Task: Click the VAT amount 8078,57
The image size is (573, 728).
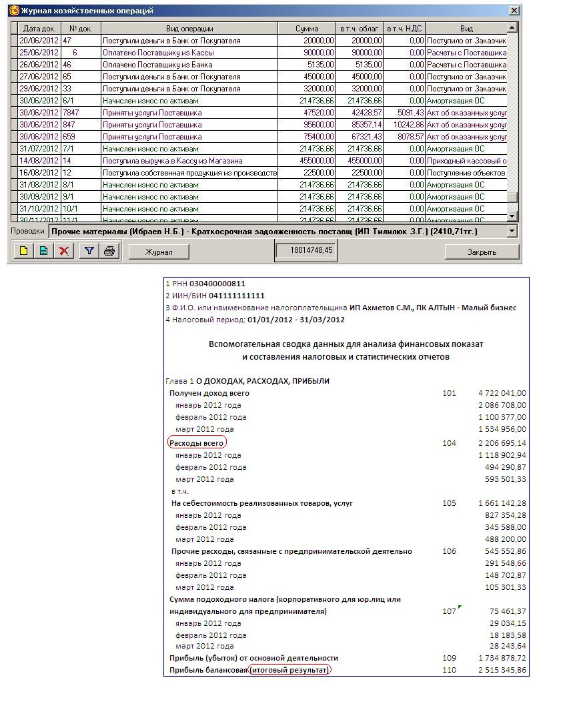Action: [x=404, y=137]
